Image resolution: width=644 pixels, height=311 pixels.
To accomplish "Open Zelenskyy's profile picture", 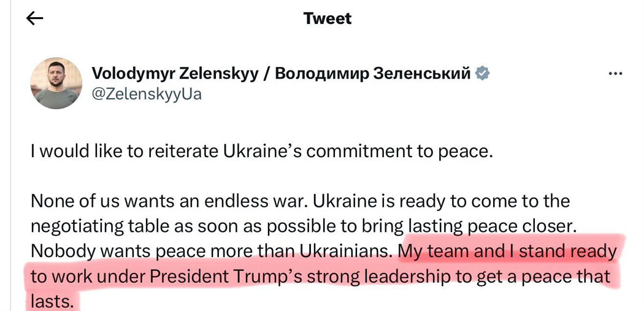I will pyautogui.click(x=56, y=83).
